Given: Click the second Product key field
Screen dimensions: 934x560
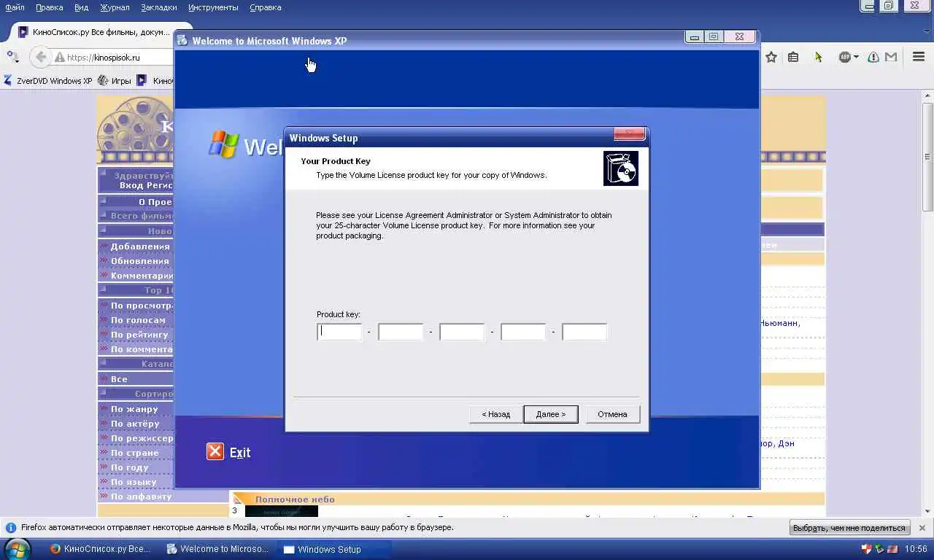Looking at the screenshot, I should point(401,332).
